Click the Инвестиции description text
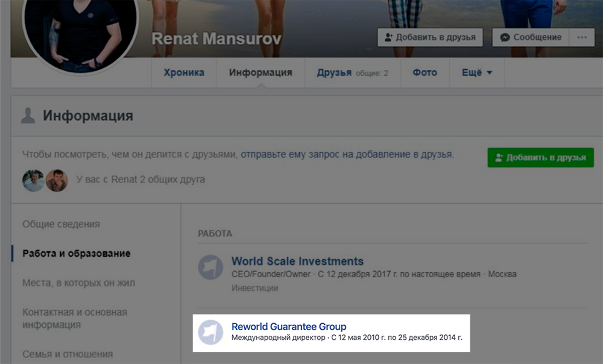 [x=254, y=288]
